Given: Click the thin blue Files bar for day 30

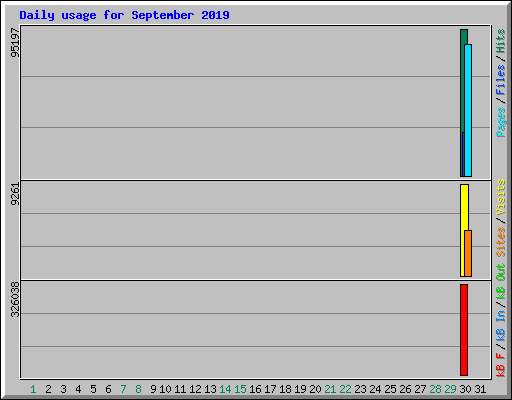Looking at the screenshot, I should click(463, 154).
